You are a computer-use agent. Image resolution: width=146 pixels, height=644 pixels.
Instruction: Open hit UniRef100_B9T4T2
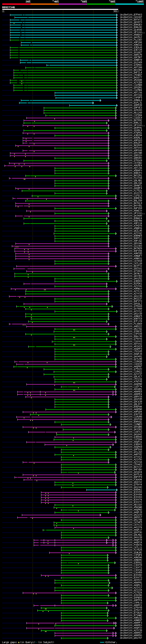[x=131, y=20]
